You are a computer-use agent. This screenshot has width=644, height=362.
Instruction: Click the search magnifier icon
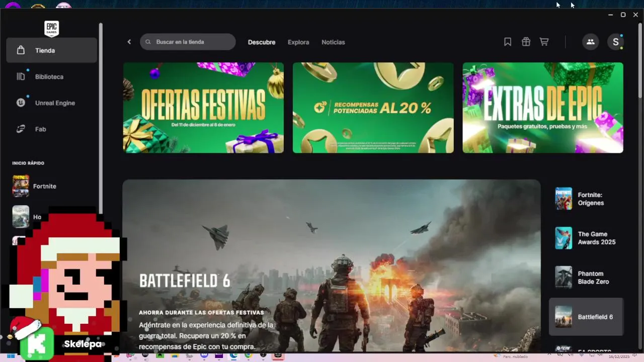[148, 42]
